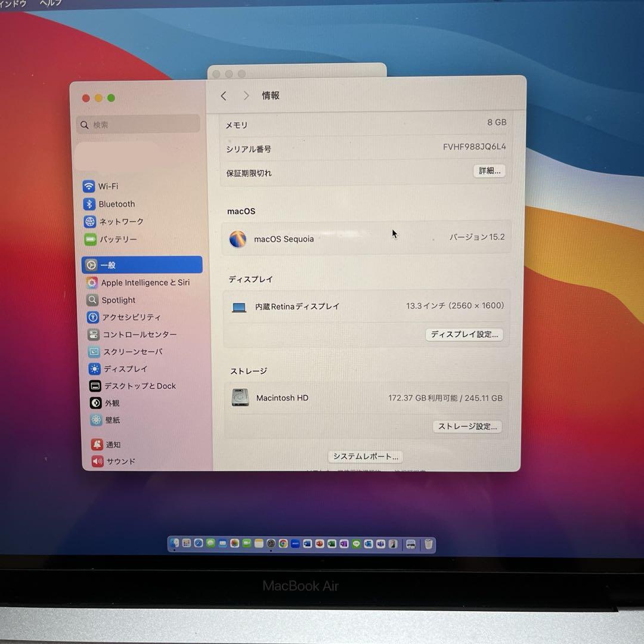Image resolution: width=644 pixels, height=644 pixels.
Task: Open the ヘルプ menu in menu bar
Action: [x=51, y=4]
